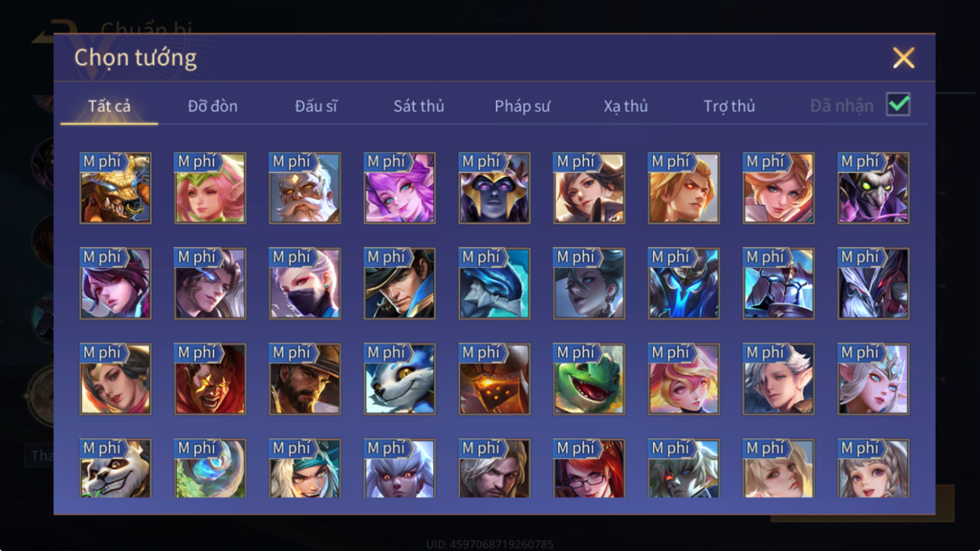
Task: Select the green frog hero portrait
Action: coord(589,378)
